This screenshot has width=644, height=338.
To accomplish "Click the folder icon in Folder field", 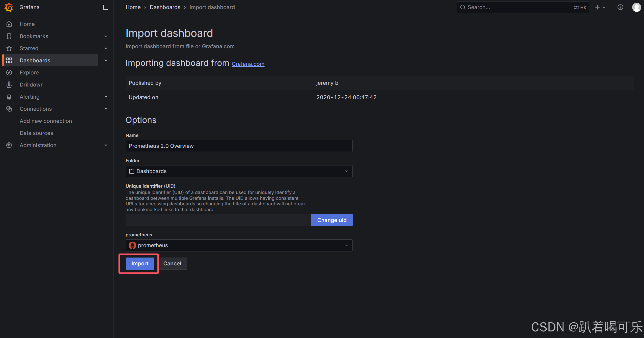I will pyautogui.click(x=131, y=171).
